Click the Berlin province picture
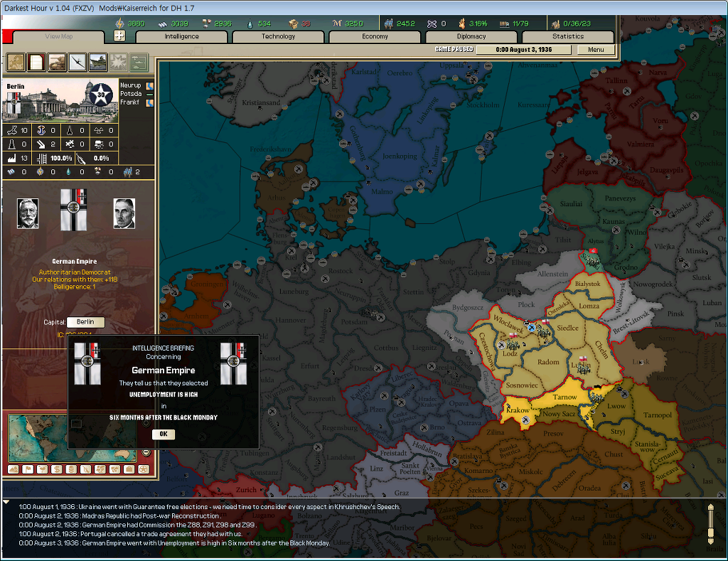 tap(60, 101)
